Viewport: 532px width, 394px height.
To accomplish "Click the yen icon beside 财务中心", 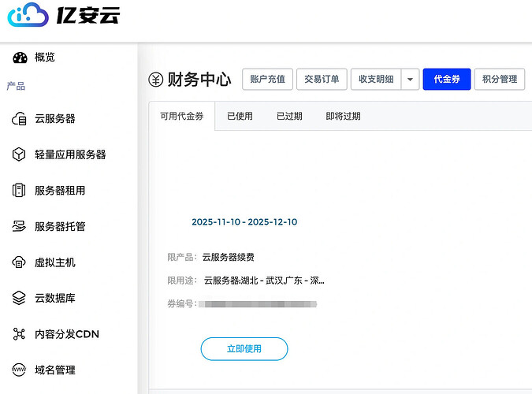I will [x=156, y=80].
